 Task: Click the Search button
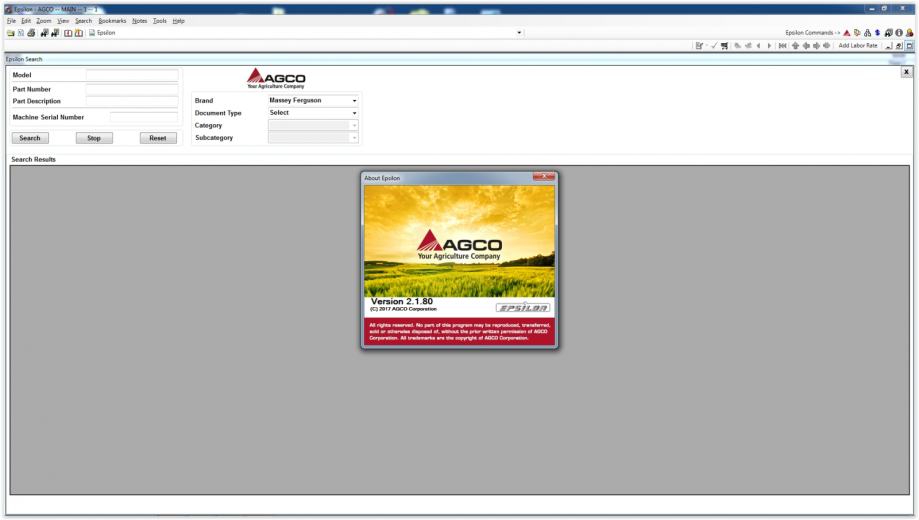pyautogui.click(x=30, y=138)
